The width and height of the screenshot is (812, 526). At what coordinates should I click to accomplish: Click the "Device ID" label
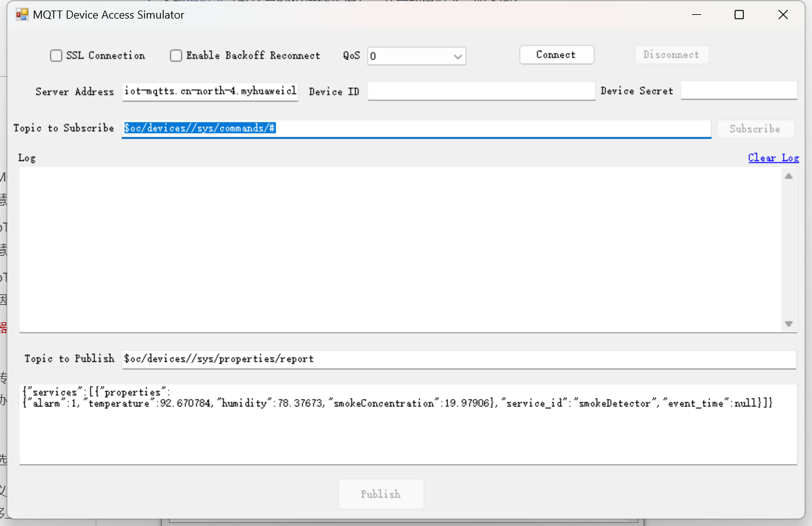point(334,92)
